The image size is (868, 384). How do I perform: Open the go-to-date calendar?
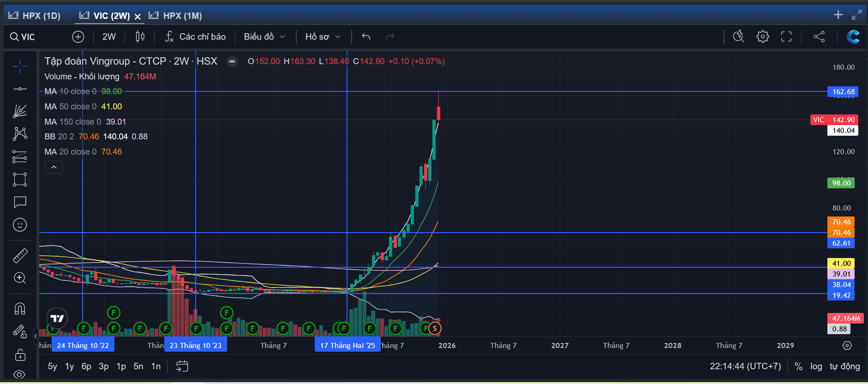(182, 366)
